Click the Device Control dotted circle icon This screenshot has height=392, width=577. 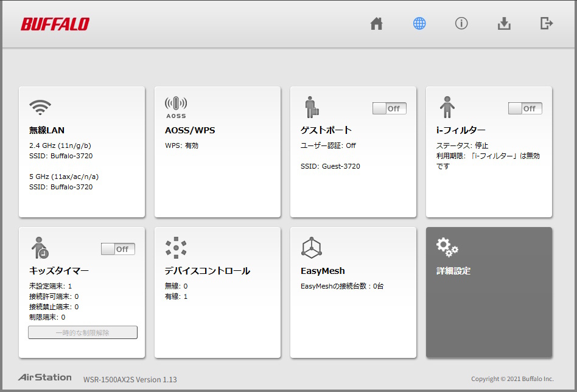(x=176, y=248)
